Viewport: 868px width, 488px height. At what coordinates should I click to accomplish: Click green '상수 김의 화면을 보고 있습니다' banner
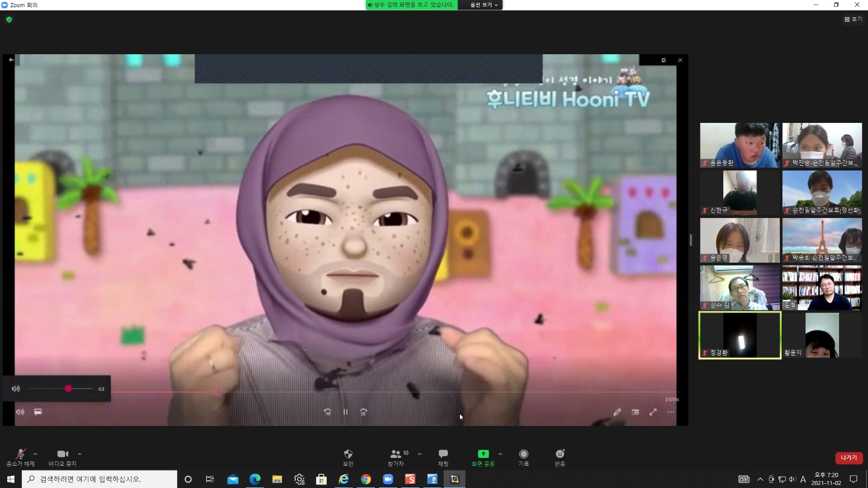click(412, 5)
